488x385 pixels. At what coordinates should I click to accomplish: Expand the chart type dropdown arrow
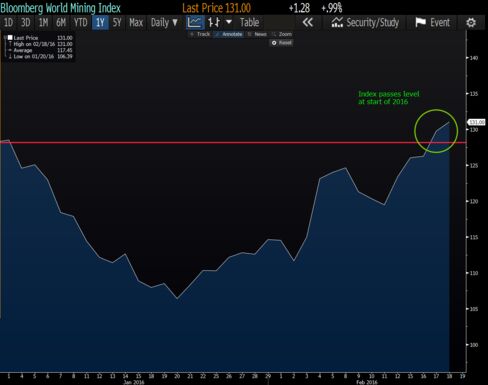point(229,22)
